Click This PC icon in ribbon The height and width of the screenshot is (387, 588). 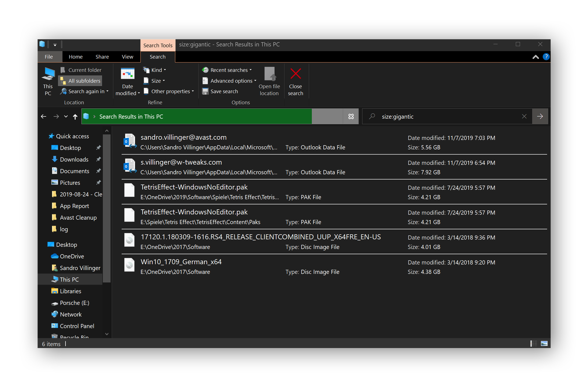coord(48,74)
